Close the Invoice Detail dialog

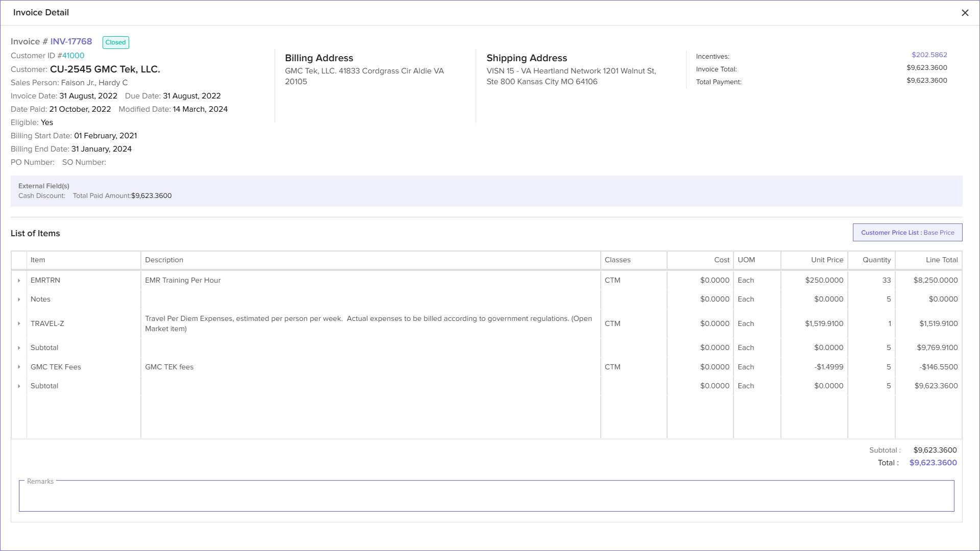(965, 13)
